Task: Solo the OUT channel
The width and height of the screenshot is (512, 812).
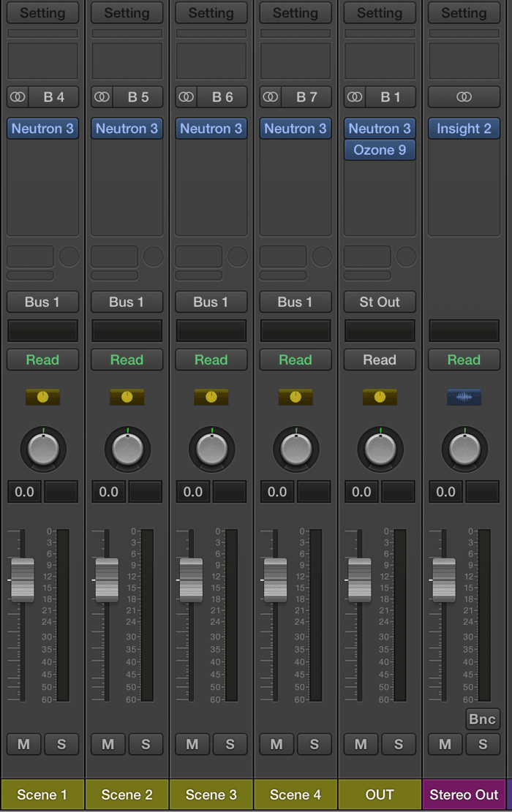Action: (399, 744)
